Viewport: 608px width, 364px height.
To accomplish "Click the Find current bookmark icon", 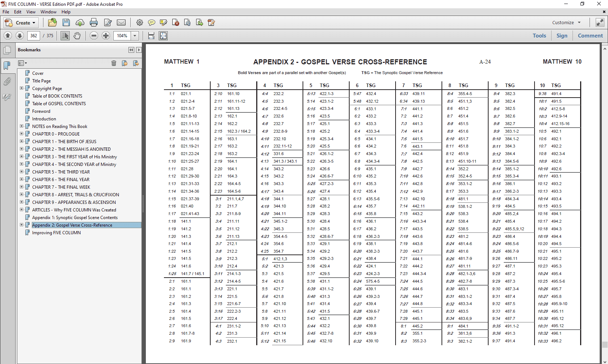I will click(136, 63).
